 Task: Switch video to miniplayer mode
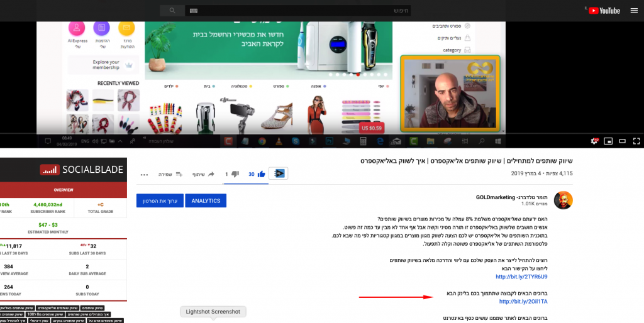click(608, 141)
